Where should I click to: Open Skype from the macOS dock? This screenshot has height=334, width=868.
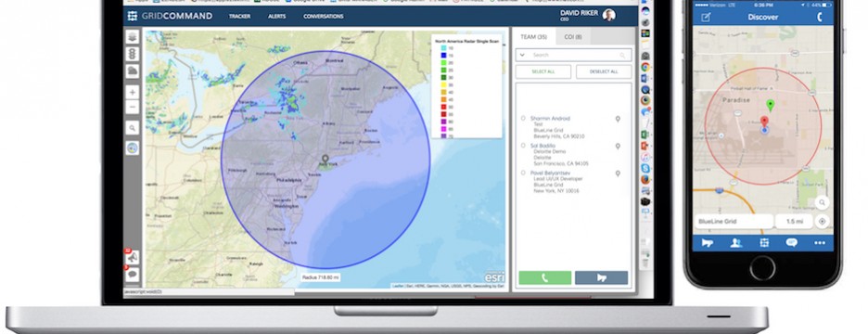coord(645,168)
